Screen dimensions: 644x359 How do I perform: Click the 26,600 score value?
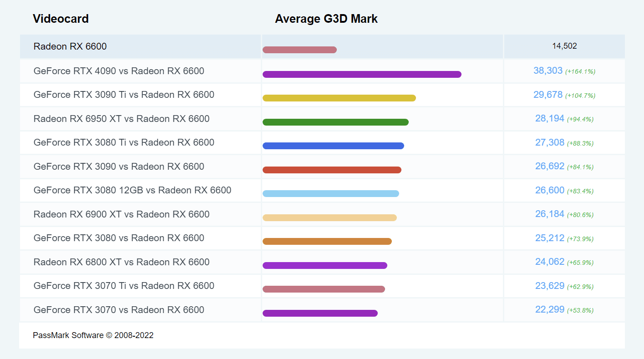[x=550, y=190]
